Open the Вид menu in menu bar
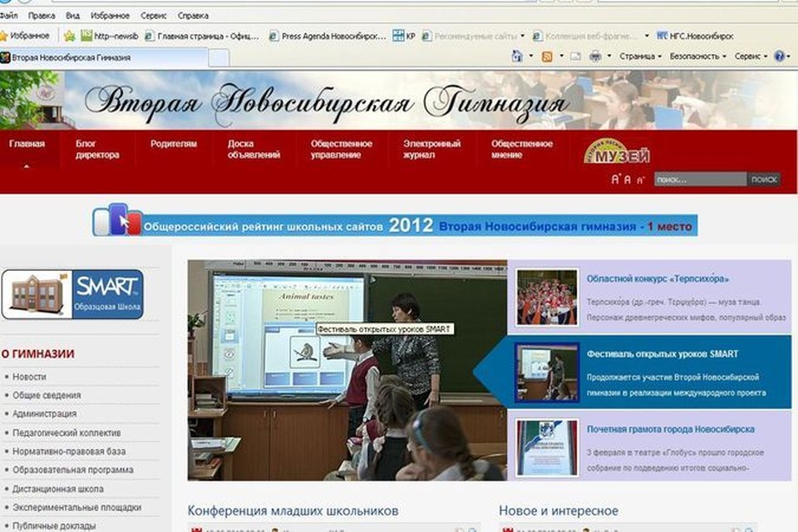Viewport: 798px width, 532px height. pyautogui.click(x=73, y=16)
